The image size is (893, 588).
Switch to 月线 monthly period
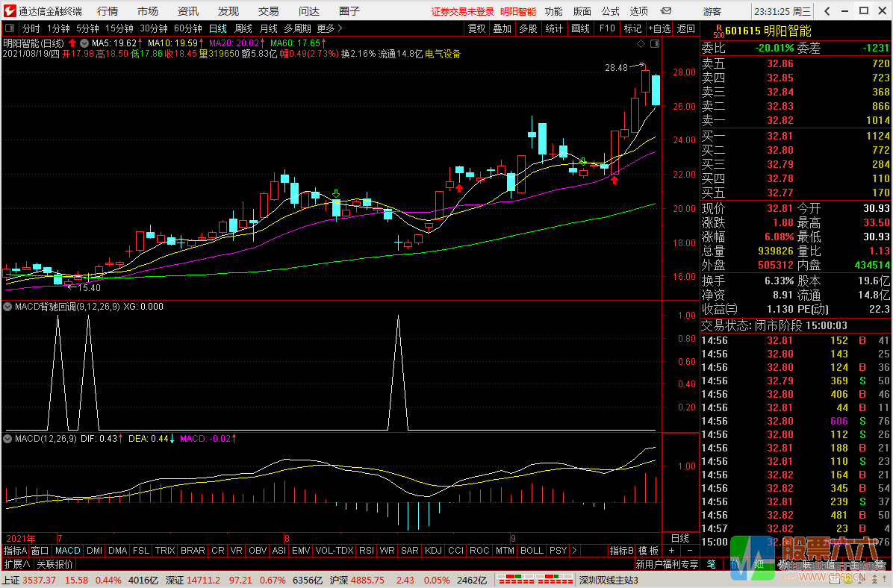coord(268,28)
